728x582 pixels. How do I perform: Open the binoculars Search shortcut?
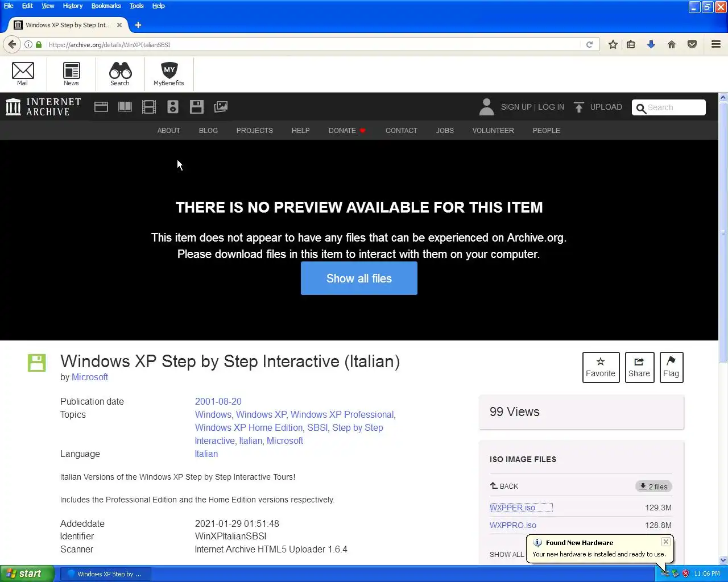click(x=120, y=73)
